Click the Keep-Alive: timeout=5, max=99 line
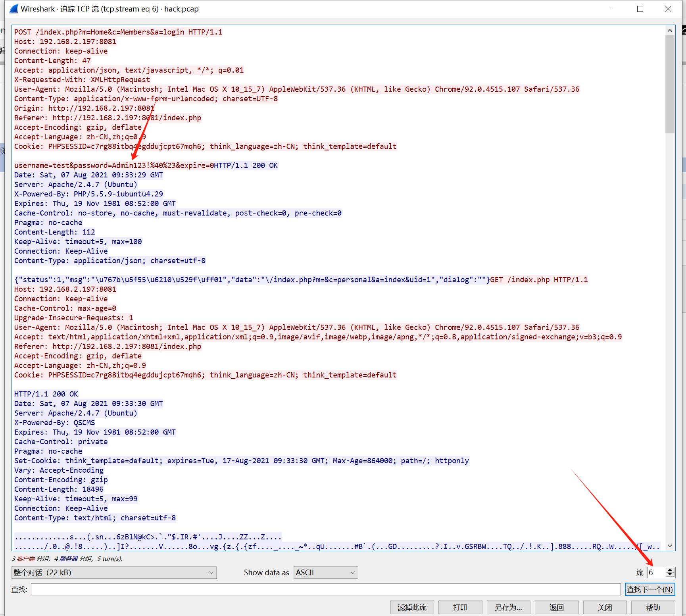 pyautogui.click(x=76, y=499)
